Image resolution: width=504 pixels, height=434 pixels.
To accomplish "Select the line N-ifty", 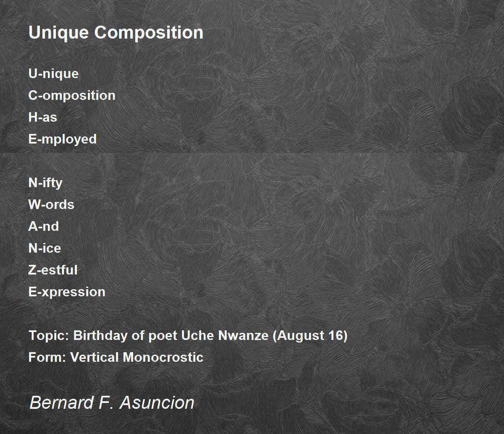I will pyautogui.click(x=45, y=183).
